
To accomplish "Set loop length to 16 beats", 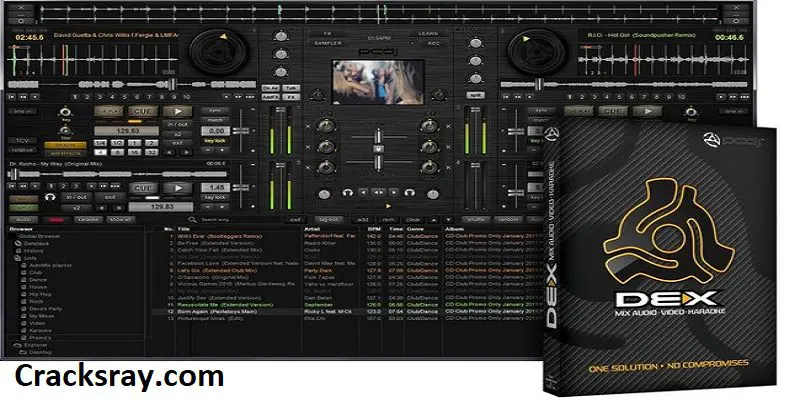I will click(x=135, y=152).
